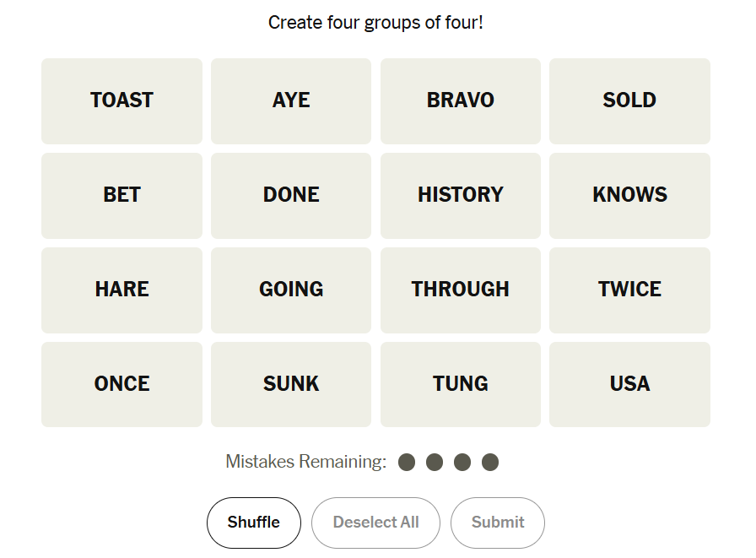
Task: Select the GOING word tile
Action: 291,290
